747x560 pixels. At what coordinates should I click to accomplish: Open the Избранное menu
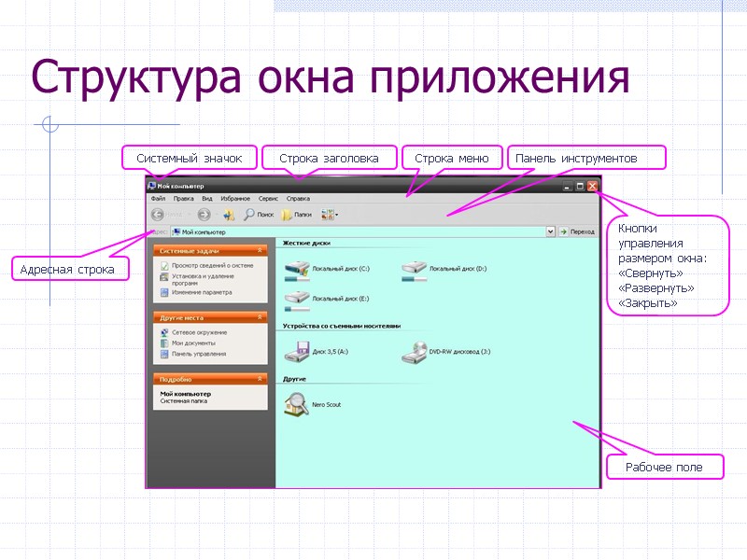tap(233, 198)
